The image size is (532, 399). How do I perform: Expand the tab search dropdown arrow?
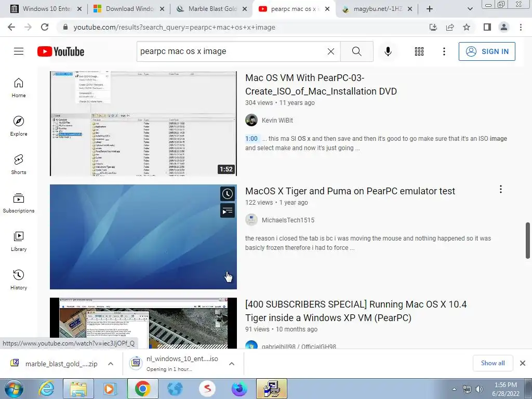click(470, 9)
